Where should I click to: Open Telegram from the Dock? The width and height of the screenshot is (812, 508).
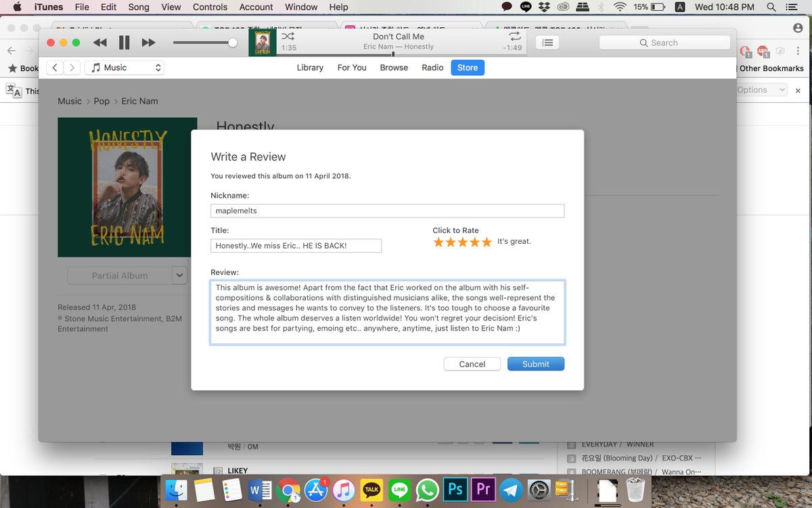click(x=511, y=489)
